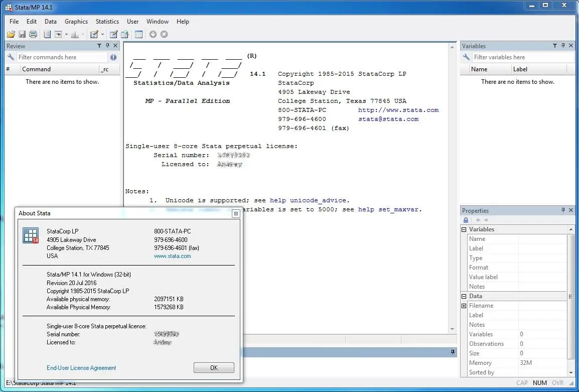
Task: Click the Print toolbar icon
Action: point(33,34)
